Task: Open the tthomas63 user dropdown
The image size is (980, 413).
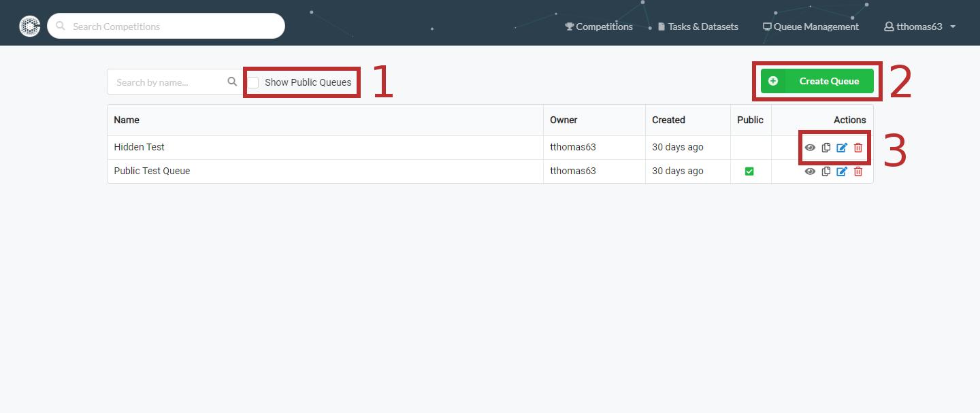Action: (919, 27)
